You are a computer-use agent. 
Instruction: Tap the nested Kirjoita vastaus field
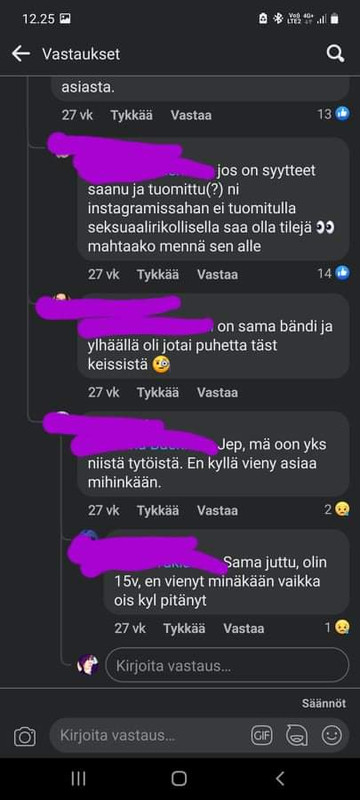(x=227, y=665)
